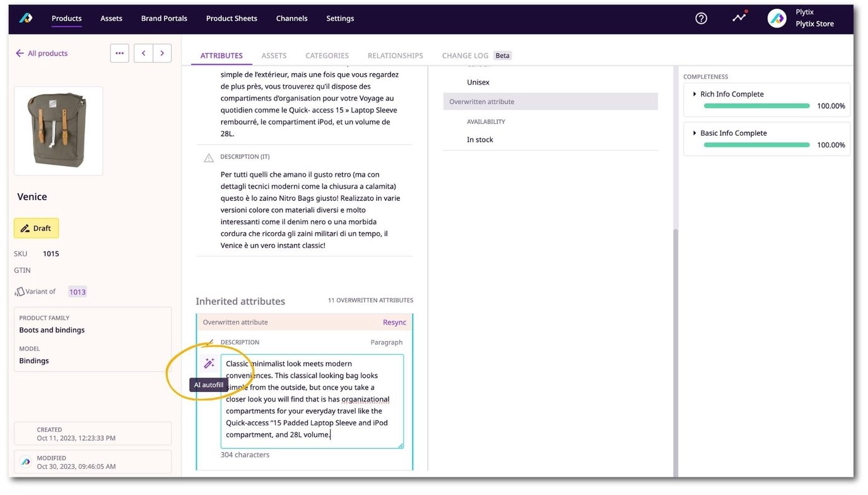Click the Plytix avatar in the Modified row
The width and height of the screenshot is (868, 495).
[x=25, y=462]
